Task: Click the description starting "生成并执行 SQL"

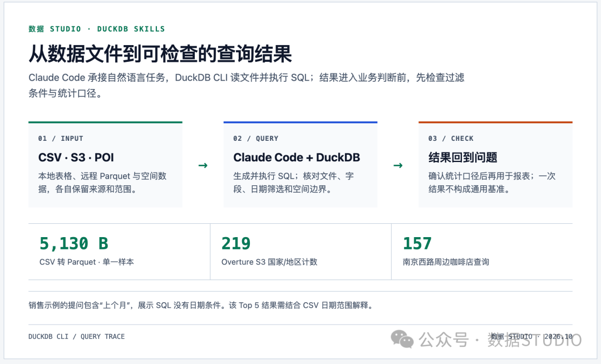Action: (294, 183)
